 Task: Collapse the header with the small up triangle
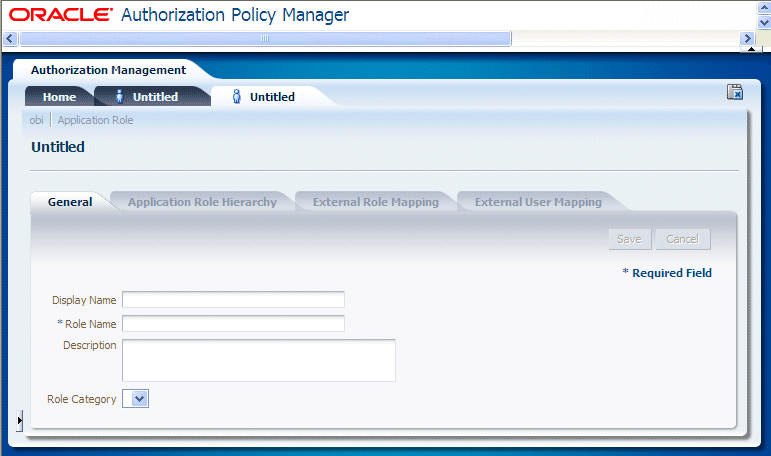click(x=751, y=49)
